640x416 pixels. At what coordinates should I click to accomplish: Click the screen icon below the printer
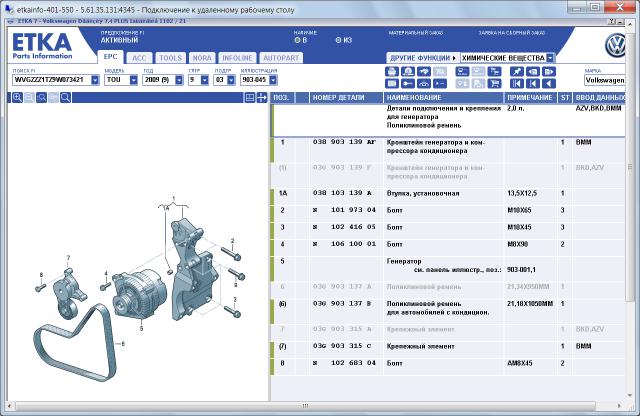392,84
